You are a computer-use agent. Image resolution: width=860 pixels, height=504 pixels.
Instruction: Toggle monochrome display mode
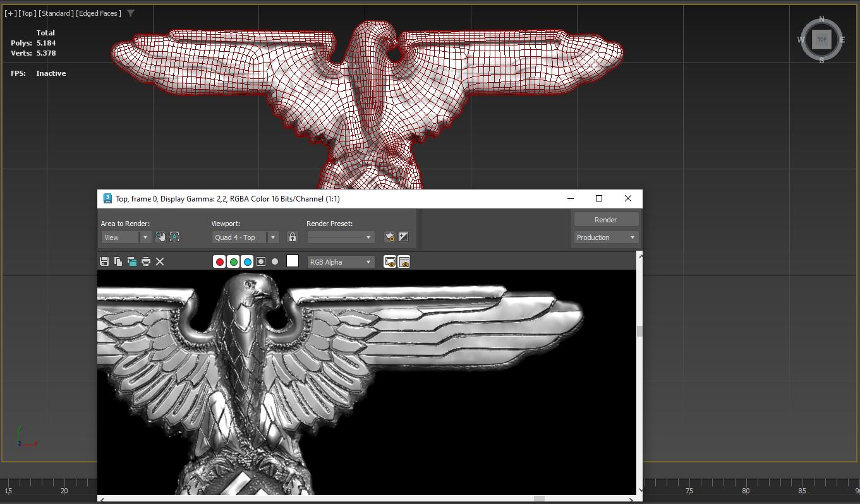(275, 261)
